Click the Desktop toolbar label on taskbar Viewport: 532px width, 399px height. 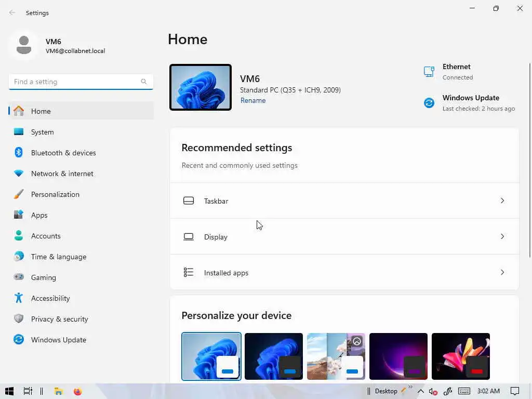point(386,391)
